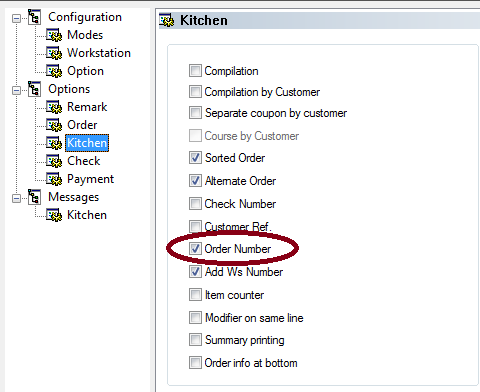Click the icon beside Kitchen under Messages
This screenshot has width=480, height=392.
coord(54,215)
